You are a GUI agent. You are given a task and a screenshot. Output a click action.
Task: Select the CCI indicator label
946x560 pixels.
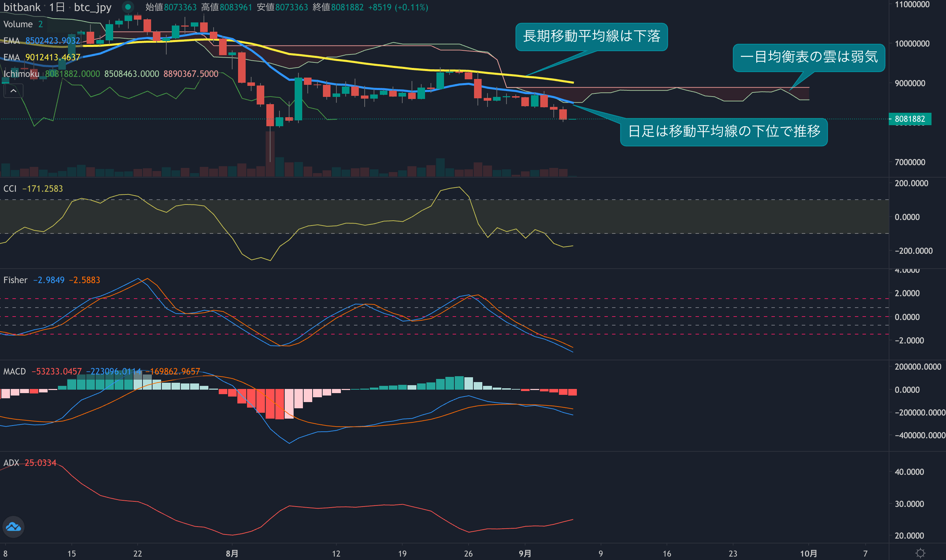point(10,188)
